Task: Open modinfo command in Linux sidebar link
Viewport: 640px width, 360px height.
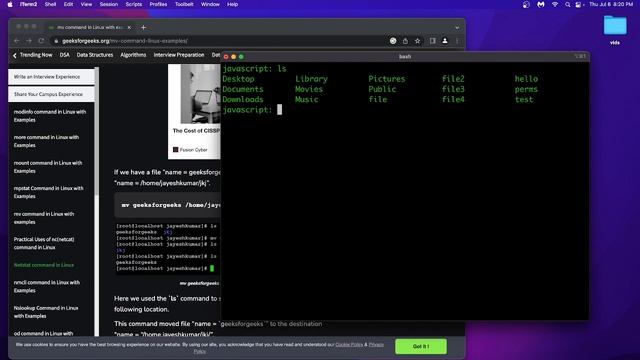Action: [50, 116]
